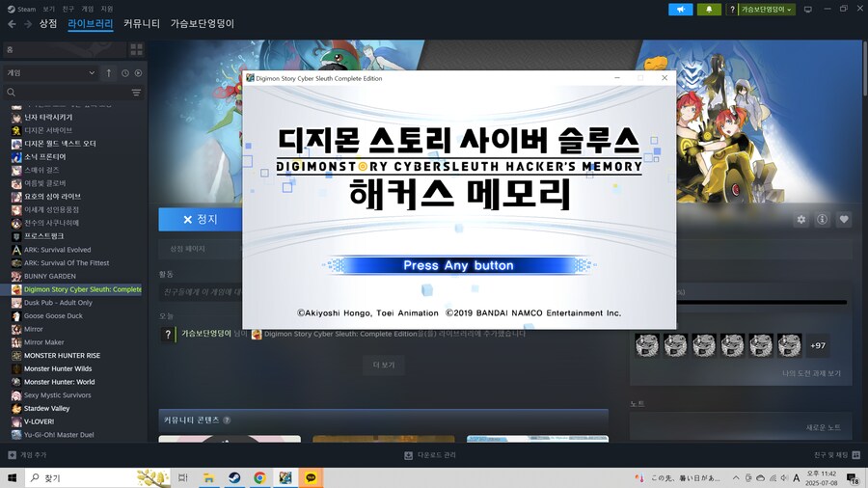Screen dimensions: 868x488
Task: Expand the 게임 category dropdown
Action: [51, 73]
